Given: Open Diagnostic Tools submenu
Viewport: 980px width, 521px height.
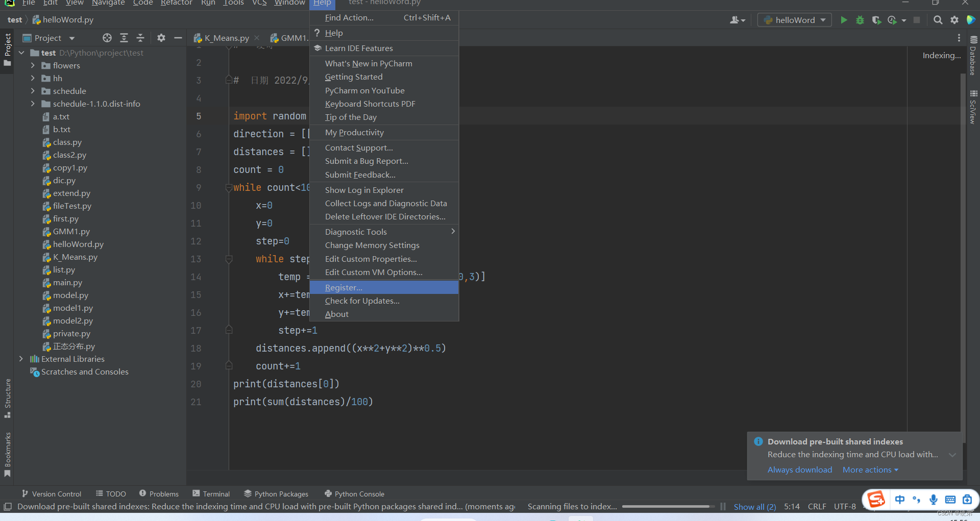Looking at the screenshot, I should 384,232.
